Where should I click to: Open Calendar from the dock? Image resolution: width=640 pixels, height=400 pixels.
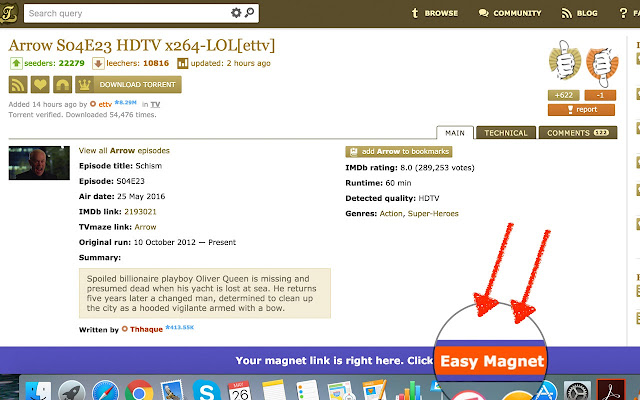click(x=240, y=391)
